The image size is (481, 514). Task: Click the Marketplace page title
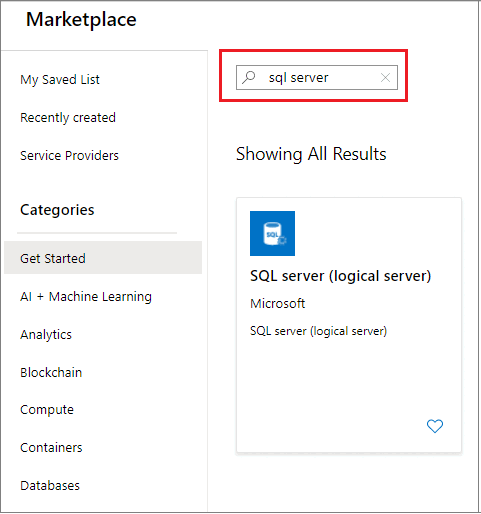[x=81, y=19]
